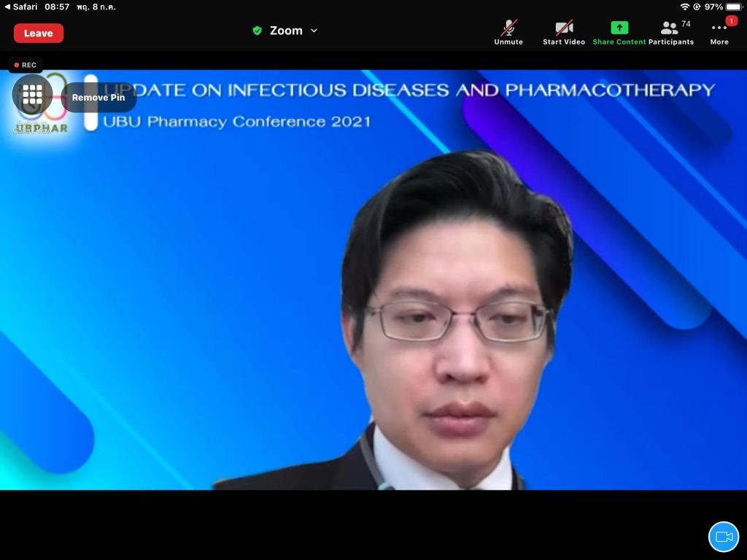Start Video with the camera icon
Image resolution: width=747 pixels, height=560 pixels.
tap(564, 32)
